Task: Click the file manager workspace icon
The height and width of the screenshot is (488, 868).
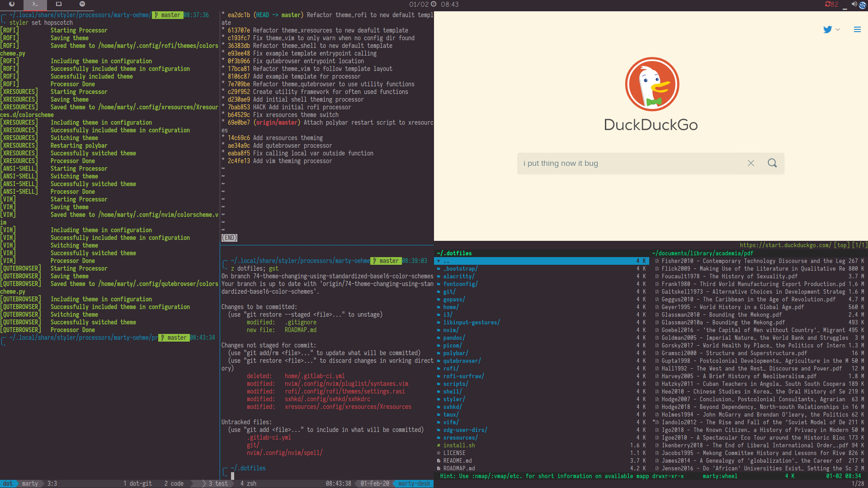Action: [59, 4]
